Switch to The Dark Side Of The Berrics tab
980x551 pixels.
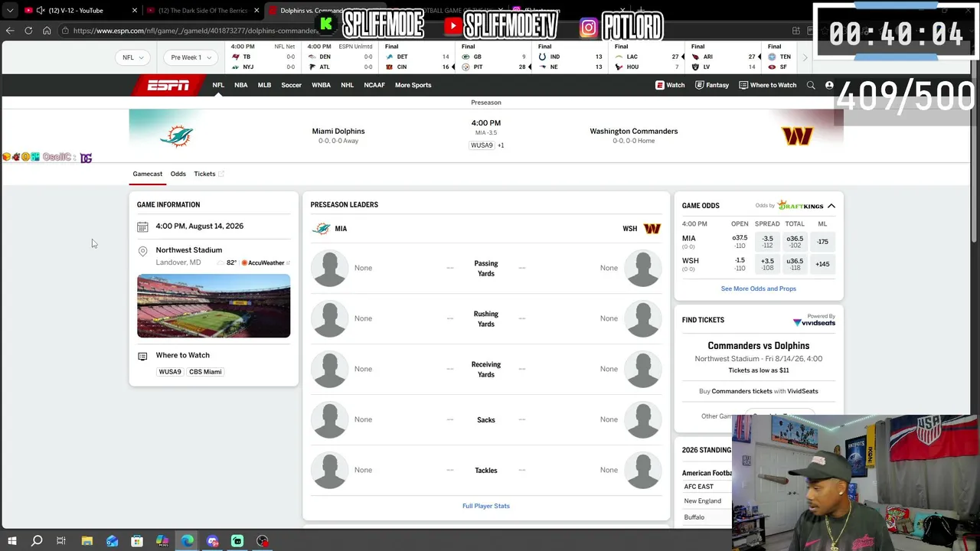coord(202,11)
